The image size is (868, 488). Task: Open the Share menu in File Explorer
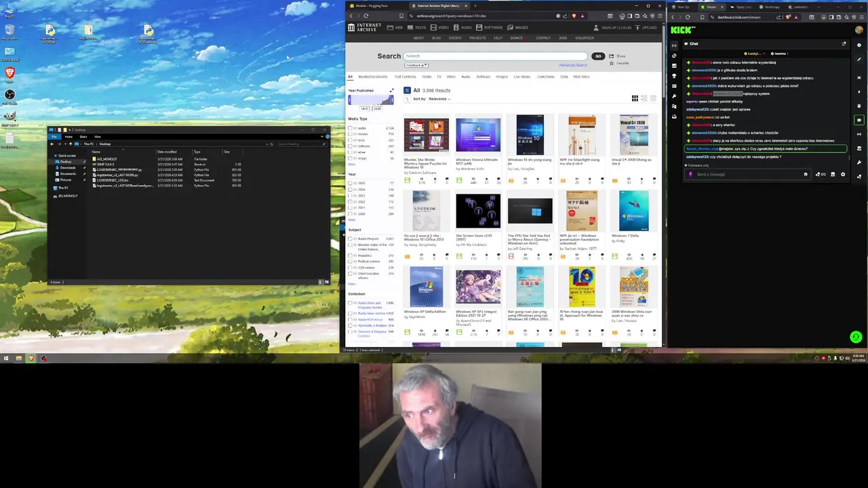pyautogui.click(x=83, y=137)
